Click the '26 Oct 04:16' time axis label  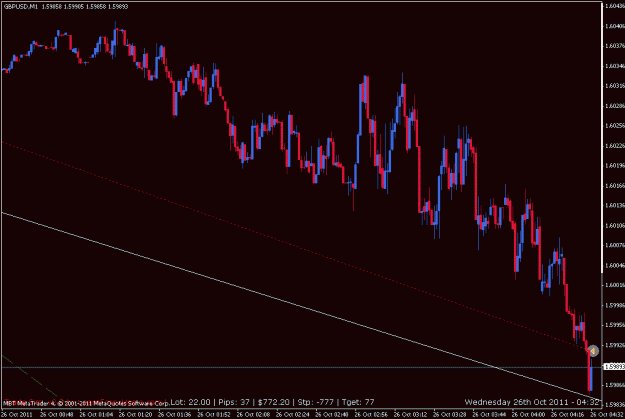pyautogui.click(x=567, y=415)
